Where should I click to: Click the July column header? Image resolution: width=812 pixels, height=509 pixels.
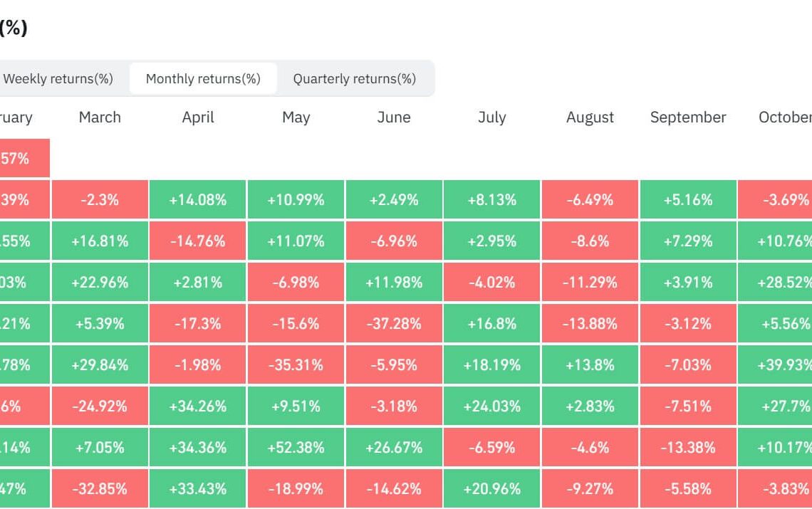[491, 117]
